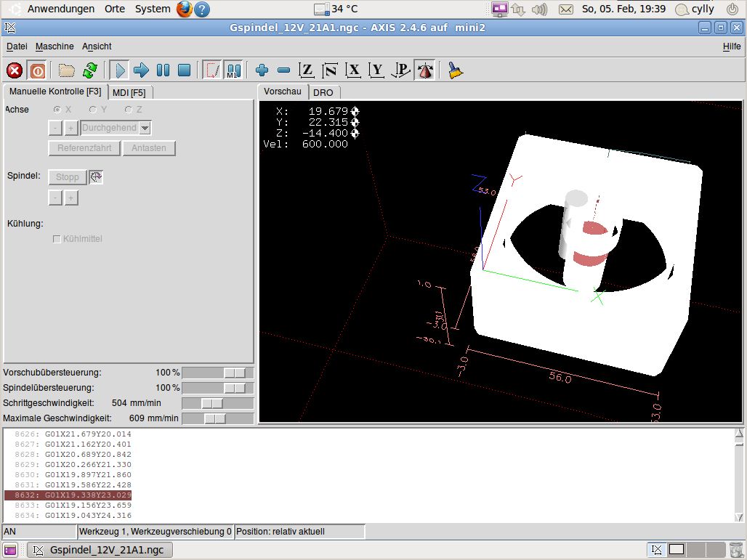Jog axis negative with minus button

point(55,128)
